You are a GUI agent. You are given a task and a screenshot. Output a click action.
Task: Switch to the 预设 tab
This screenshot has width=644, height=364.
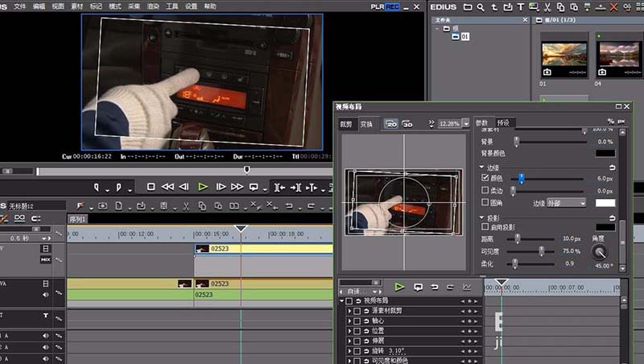(x=502, y=123)
